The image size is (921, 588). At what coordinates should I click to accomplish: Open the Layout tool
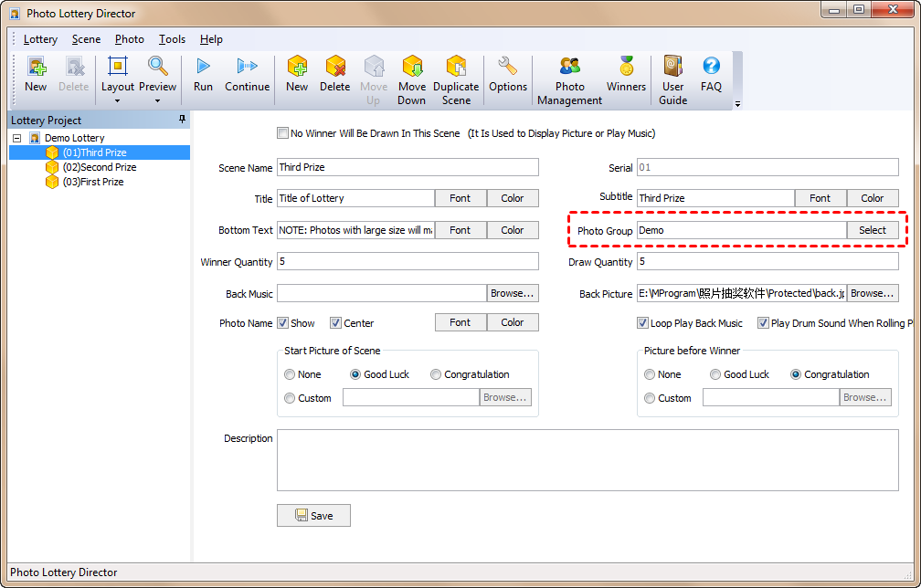(x=118, y=67)
